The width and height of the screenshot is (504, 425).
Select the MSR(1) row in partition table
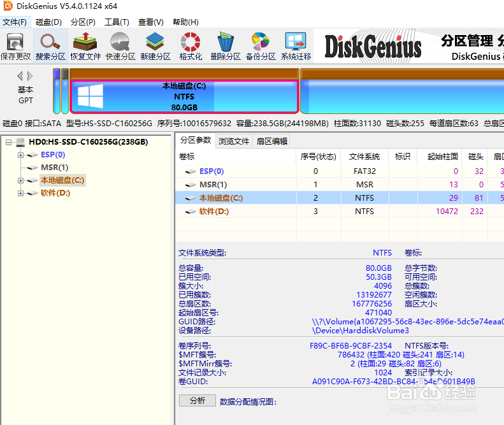340,185
